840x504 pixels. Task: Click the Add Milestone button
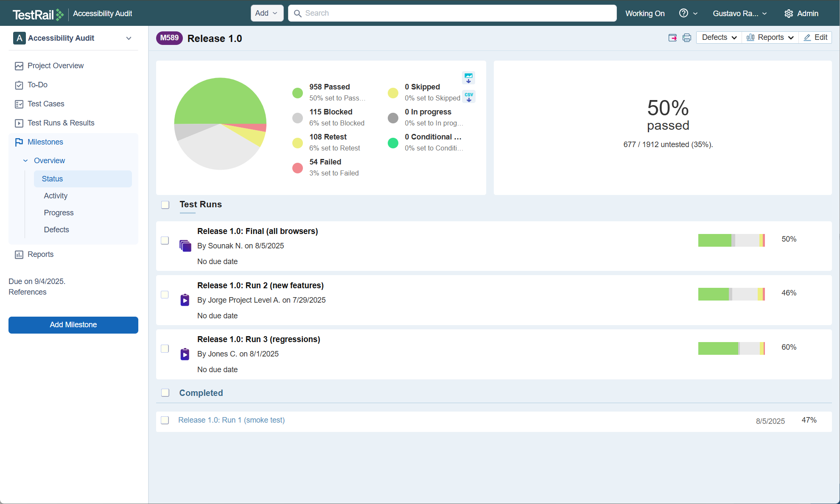click(x=73, y=325)
